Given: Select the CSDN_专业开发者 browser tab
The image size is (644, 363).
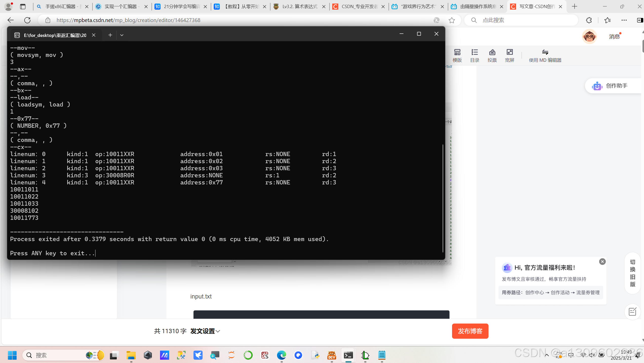Looking at the screenshot, I should [359, 7].
